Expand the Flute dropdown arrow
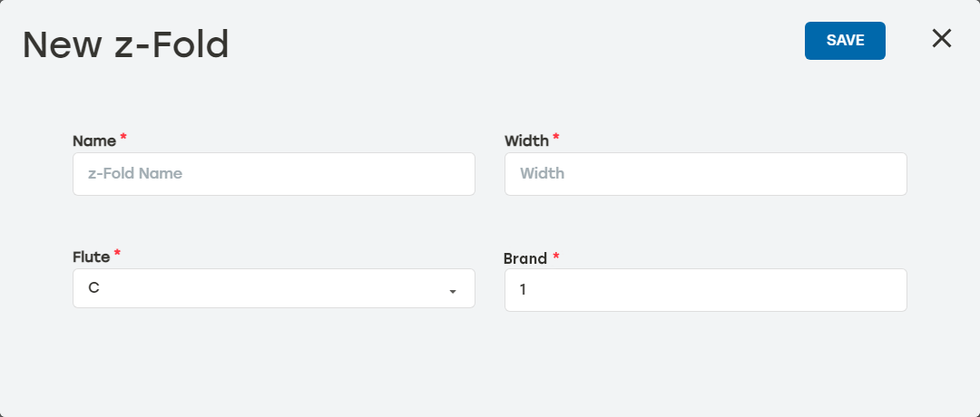 [452, 291]
